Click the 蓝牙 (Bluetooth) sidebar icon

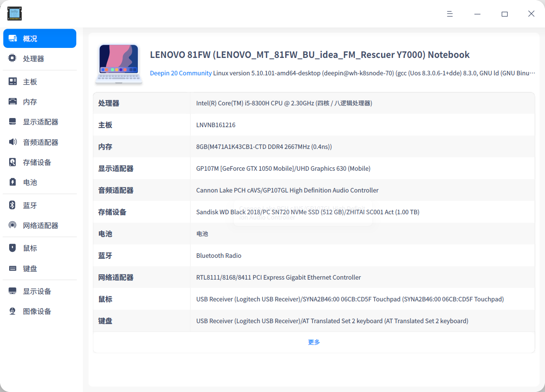[x=12, y=204]
